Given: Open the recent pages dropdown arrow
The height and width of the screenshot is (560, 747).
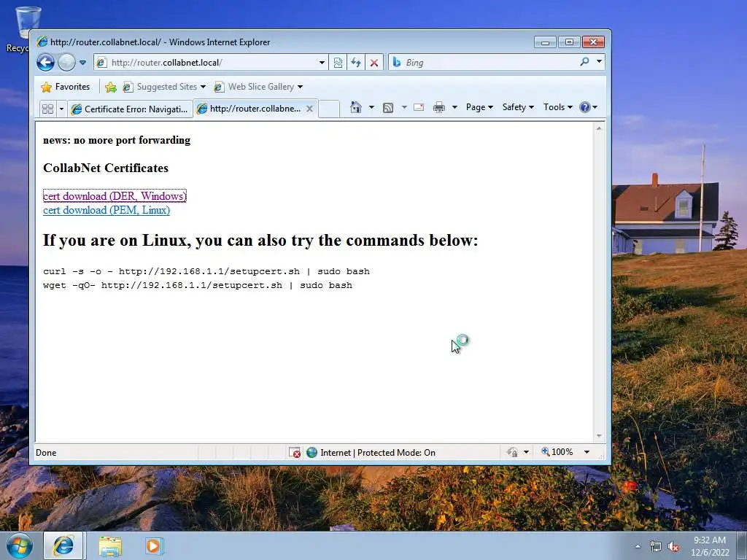Looking at the screenshot, I should [83, 63].
